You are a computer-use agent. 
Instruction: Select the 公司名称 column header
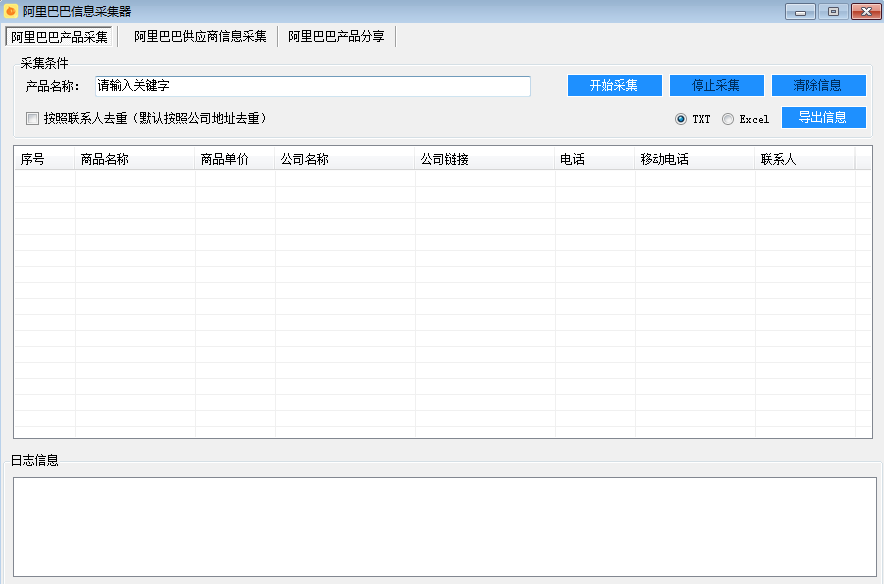tap(345, 160)
